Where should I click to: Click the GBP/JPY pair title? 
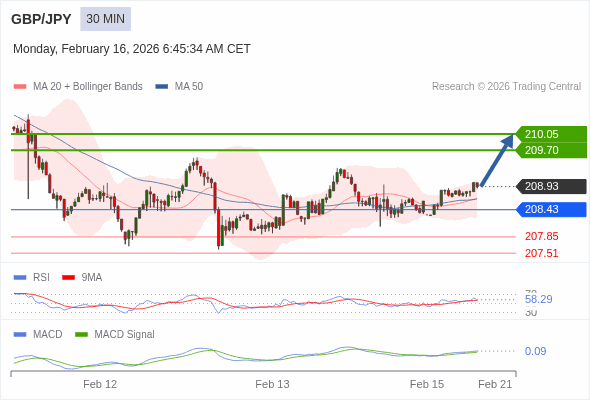[41, 19]
